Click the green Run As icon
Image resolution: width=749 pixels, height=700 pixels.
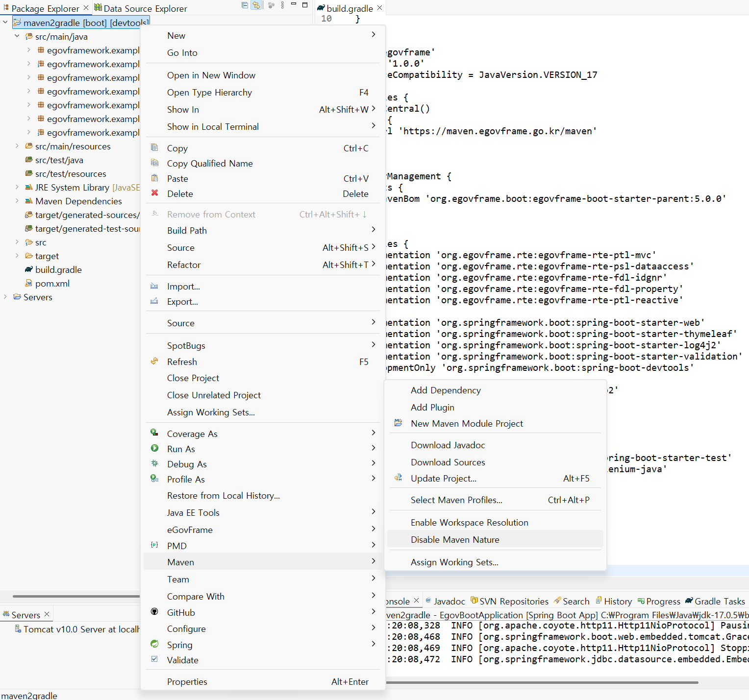[x=155, y=449]
